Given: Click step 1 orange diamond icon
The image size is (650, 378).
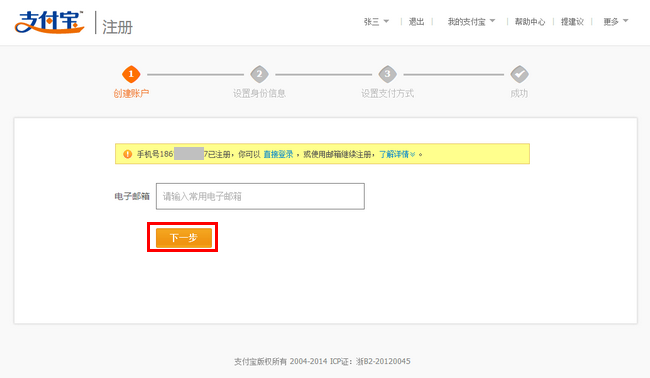Looking at the screenshot, I should pyautogui.click(x=131, y=74).
